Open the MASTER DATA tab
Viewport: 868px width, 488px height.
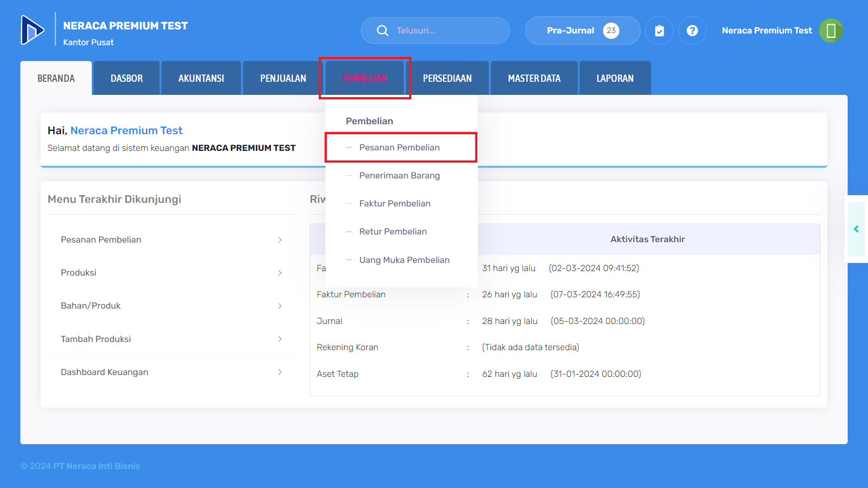tap(534, 78)
